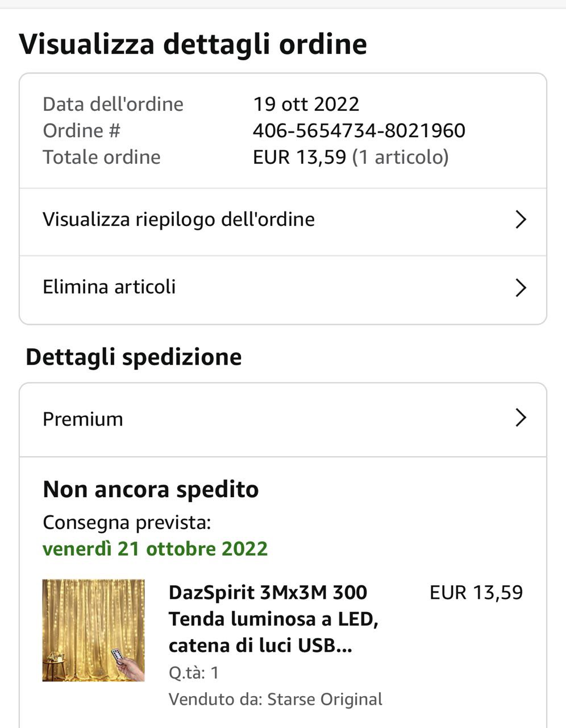Tap the arrow icon next to Elimina articoli
566x728 pixels.
coord(521,287)
